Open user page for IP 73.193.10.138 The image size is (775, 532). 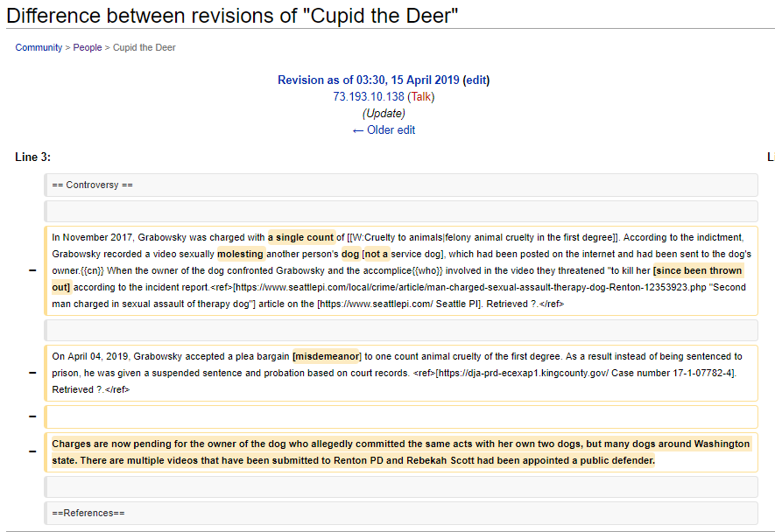(369, 97)
